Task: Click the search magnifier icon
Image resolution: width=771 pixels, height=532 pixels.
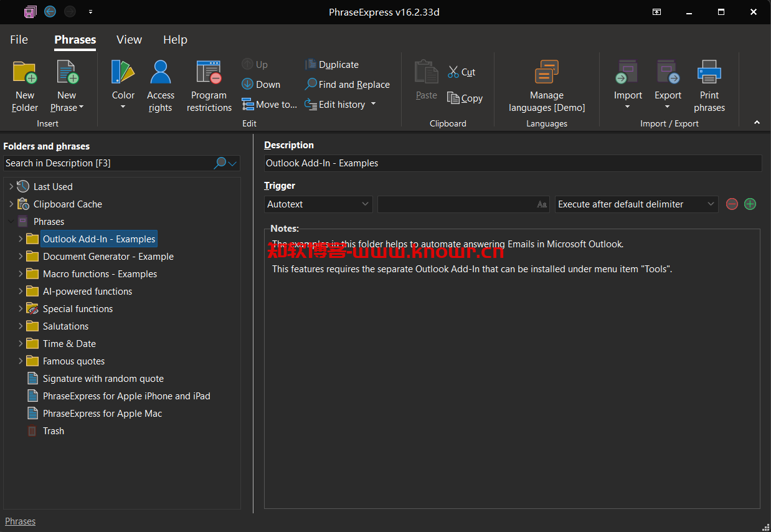Action: click(220, 163)
